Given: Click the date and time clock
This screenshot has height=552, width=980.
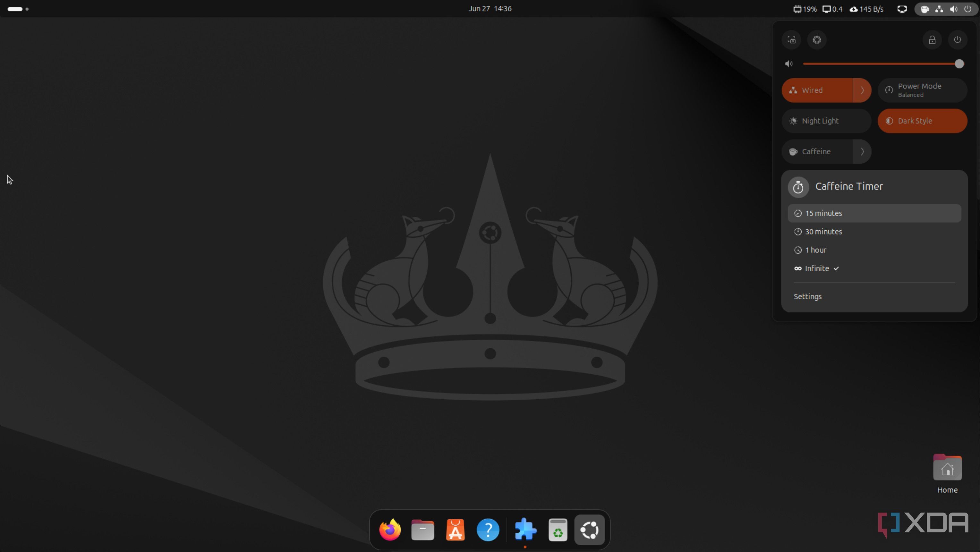Looking at the screenshot, I should [x=490, y=8].
